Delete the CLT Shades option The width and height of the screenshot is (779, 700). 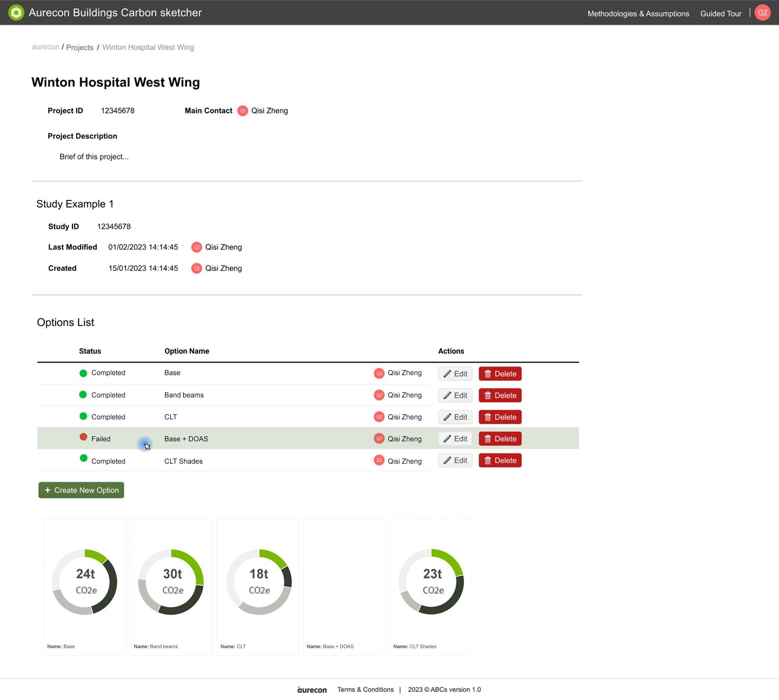pos(500,461)
